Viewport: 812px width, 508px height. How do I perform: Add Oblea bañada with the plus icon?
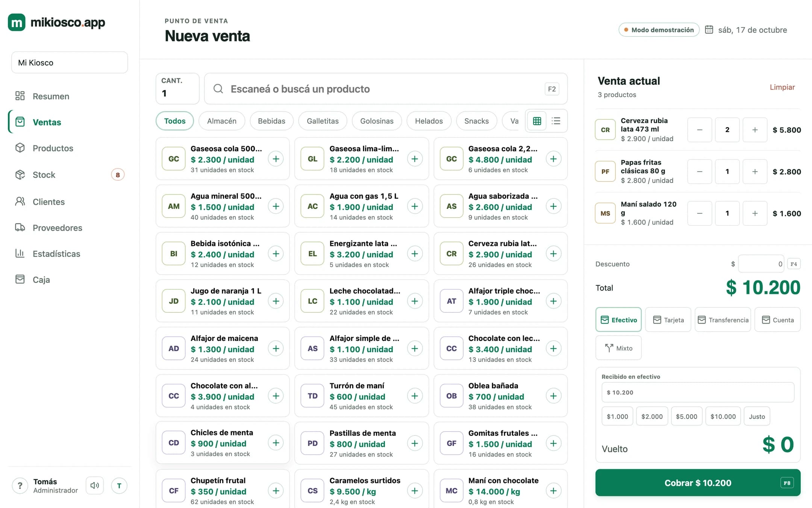[553, 396]
